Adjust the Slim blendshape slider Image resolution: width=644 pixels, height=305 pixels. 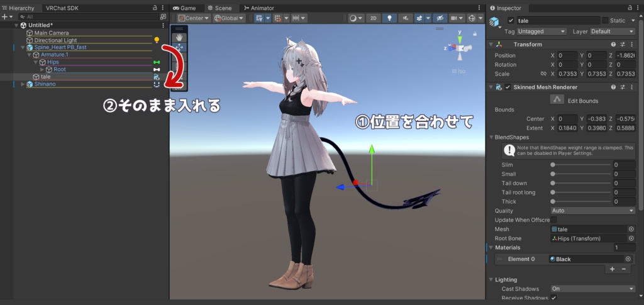click(581, 165)
